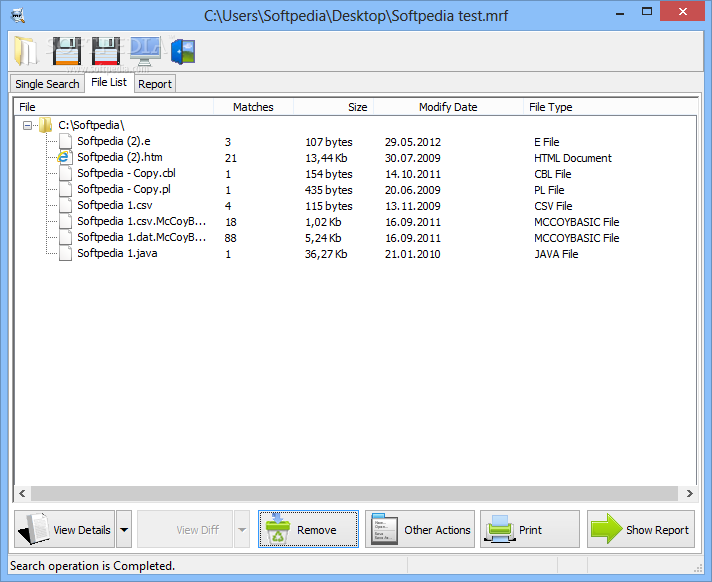Click the Show Report button
Viewport: 712px width, 582px height.
coord(641,529)
